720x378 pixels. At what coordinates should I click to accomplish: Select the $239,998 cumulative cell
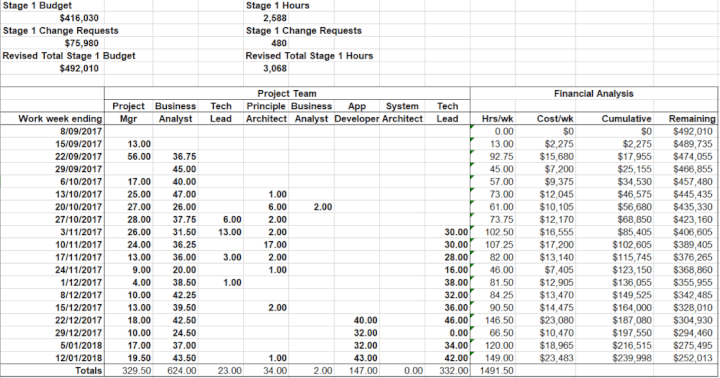pyautogui.click(x=631, y=358)
